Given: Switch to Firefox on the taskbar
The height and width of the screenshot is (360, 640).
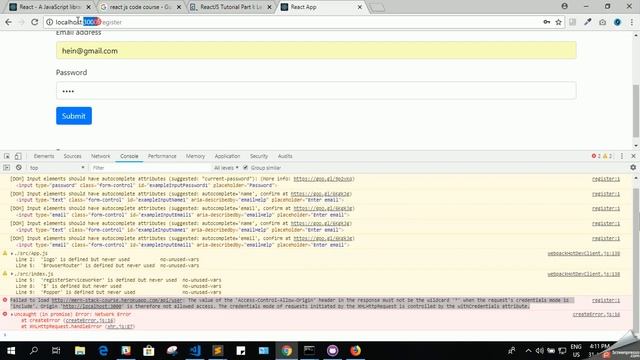Looking at the screenshot, I should (x=356, y=351).
